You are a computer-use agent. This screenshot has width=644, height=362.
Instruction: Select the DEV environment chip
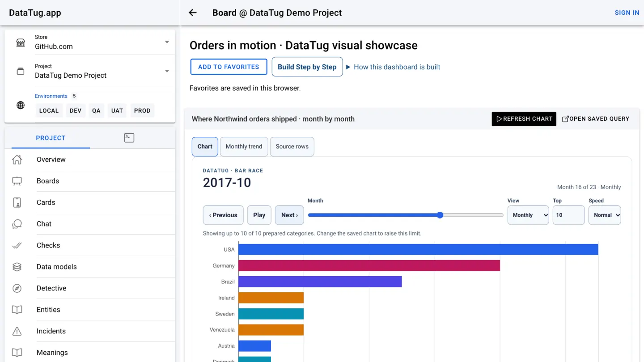tap(76, 110)
